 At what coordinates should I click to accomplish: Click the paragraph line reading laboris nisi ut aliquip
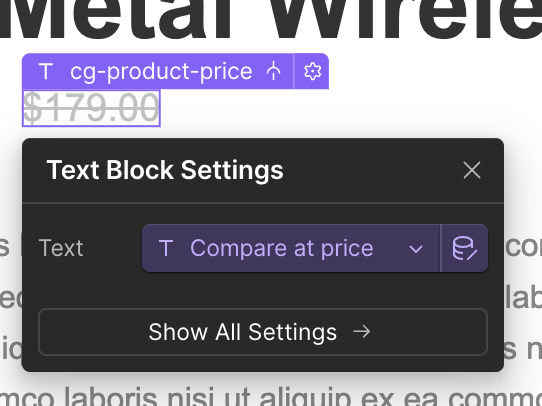(271, 397)
